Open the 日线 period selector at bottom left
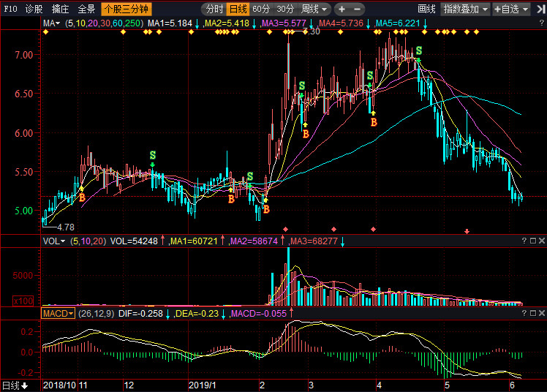Image resolution: width=547 pixels, height=392 pixels. pyautogui.click(x=15, y=385)
